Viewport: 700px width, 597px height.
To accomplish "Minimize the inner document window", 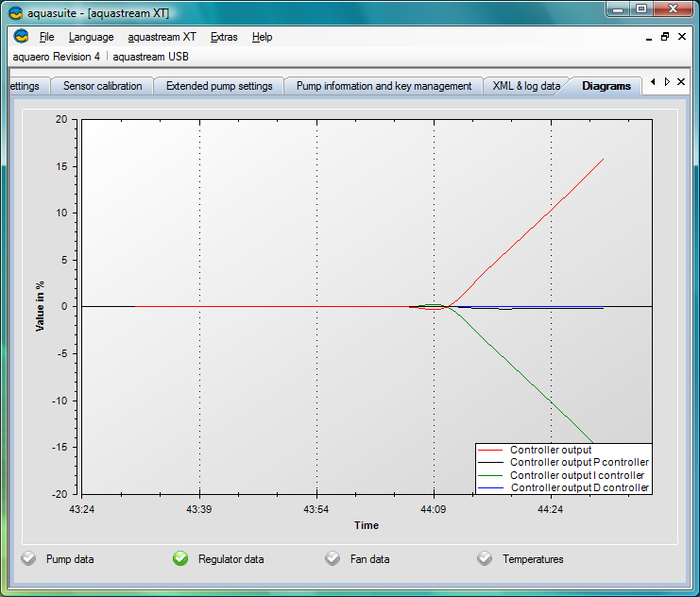I will click(x=649, y=38).
